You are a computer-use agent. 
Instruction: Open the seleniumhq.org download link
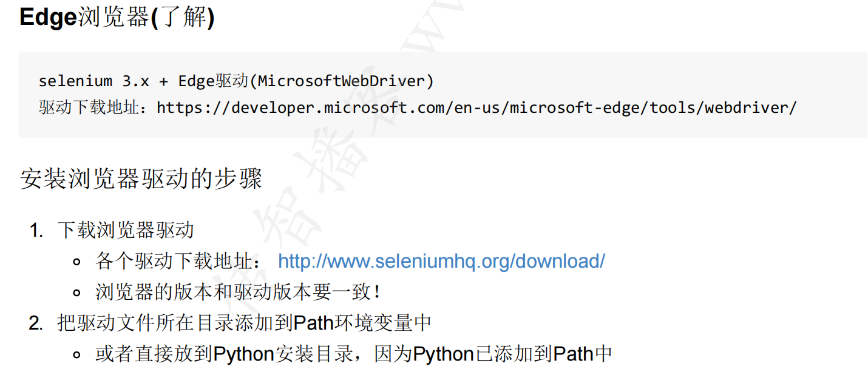point(441,262)
